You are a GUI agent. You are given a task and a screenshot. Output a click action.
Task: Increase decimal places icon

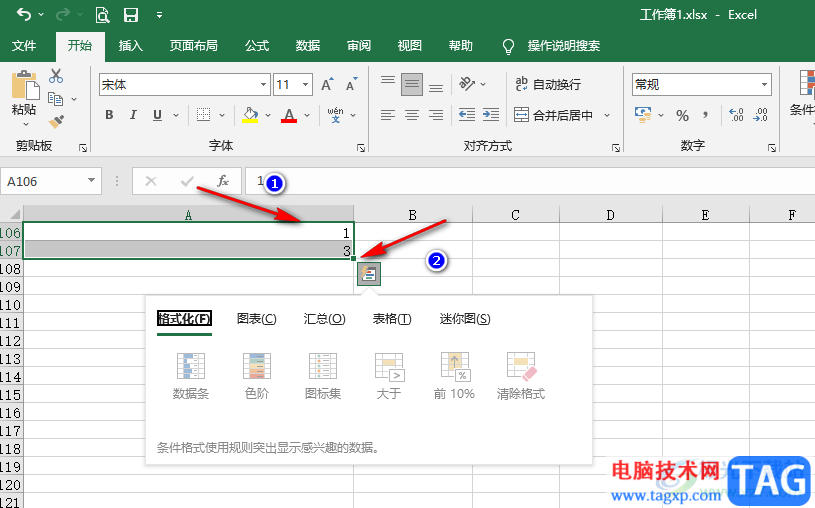(x=736, y=115)
